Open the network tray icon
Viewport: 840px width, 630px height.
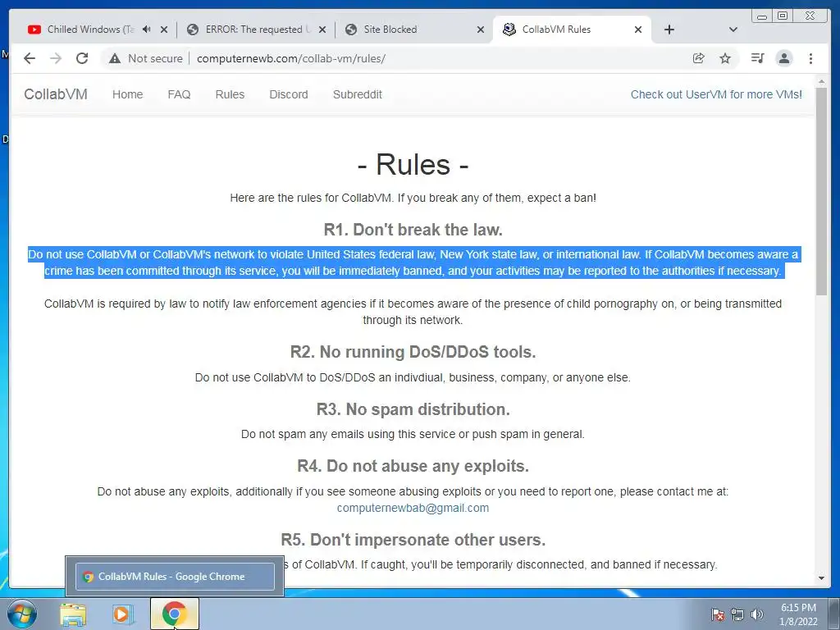(737, 614)
